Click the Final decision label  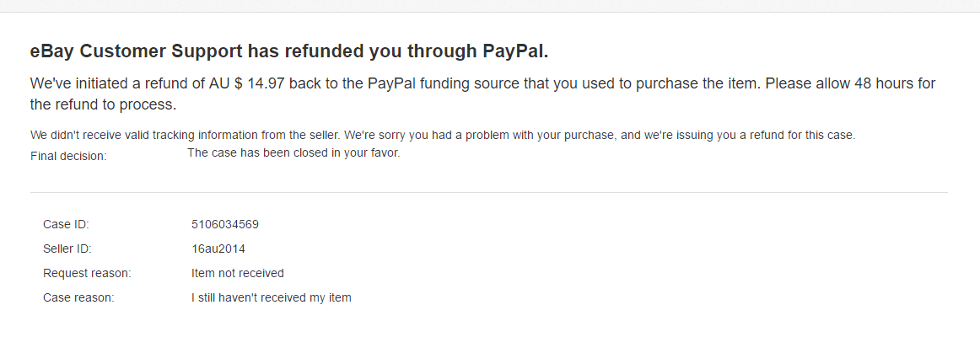(x=68, y=156)
